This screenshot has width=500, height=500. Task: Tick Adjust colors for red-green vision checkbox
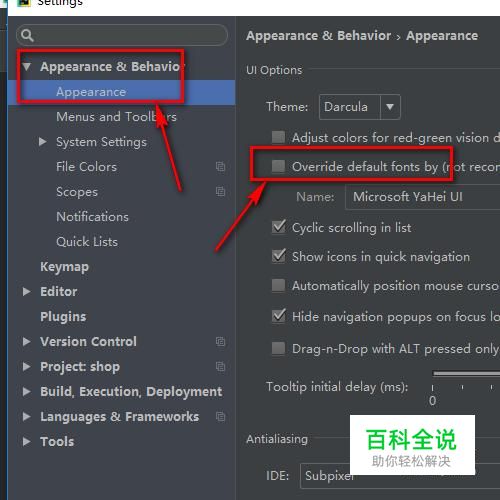tap(278, 137)
